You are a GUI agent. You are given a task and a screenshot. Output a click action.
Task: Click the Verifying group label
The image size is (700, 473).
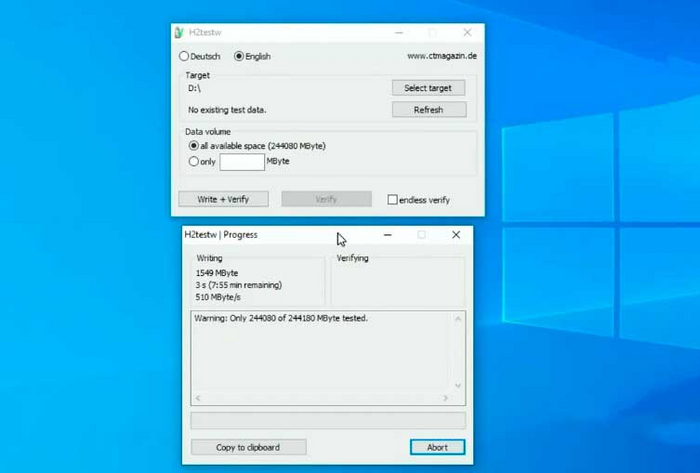(x=352, y=258)
